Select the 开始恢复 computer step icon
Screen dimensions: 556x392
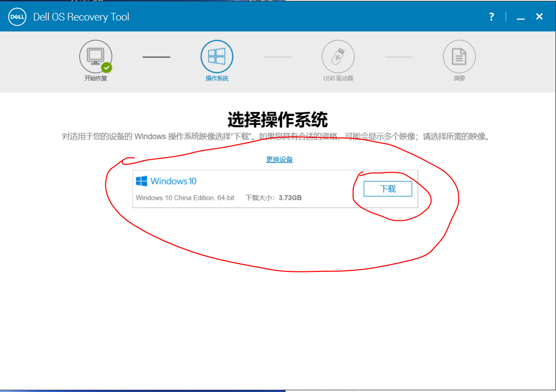tap(96, 57)
